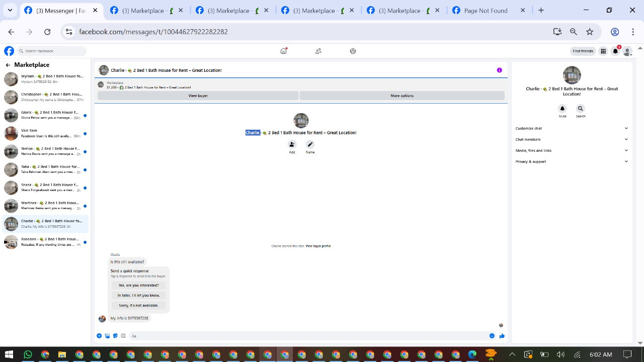Image resolution: width=644 pixels, height=362 pixels.
Task: Reload the page with the refresh icon
Action: tap(47, 32)
